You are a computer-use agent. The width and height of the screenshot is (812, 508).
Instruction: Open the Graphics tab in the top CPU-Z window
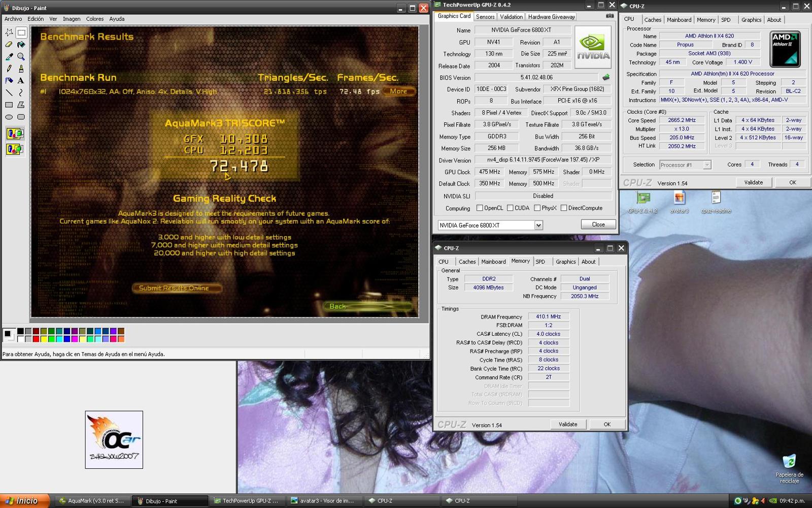point(751,20)
